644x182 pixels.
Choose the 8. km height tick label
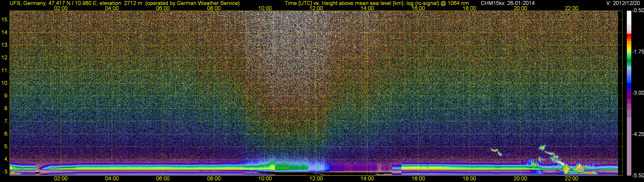[x=6, y=108]
